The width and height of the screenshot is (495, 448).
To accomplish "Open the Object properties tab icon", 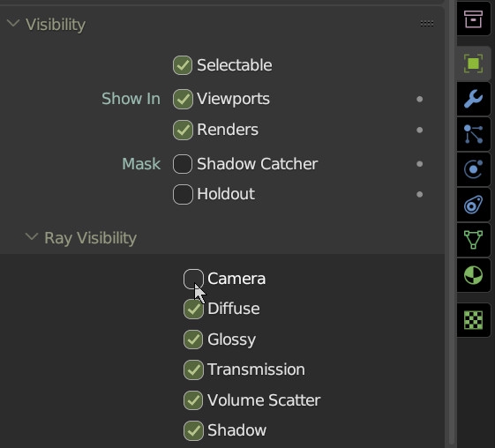I will 473,63.
